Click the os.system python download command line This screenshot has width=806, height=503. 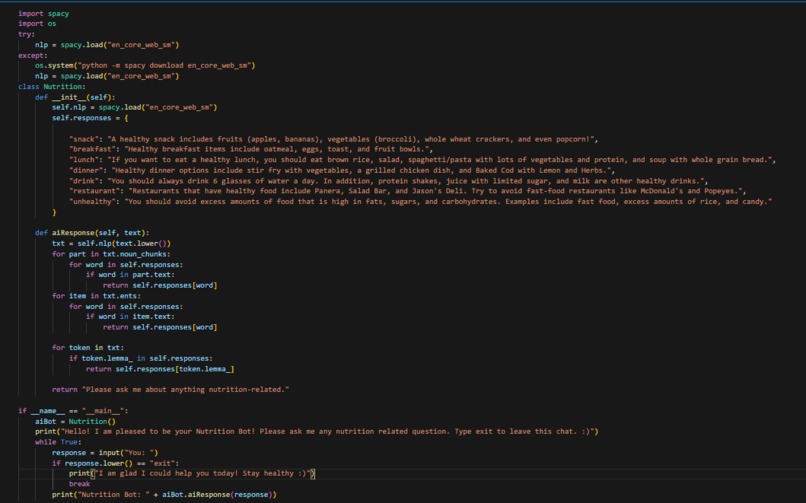[145, 65]
